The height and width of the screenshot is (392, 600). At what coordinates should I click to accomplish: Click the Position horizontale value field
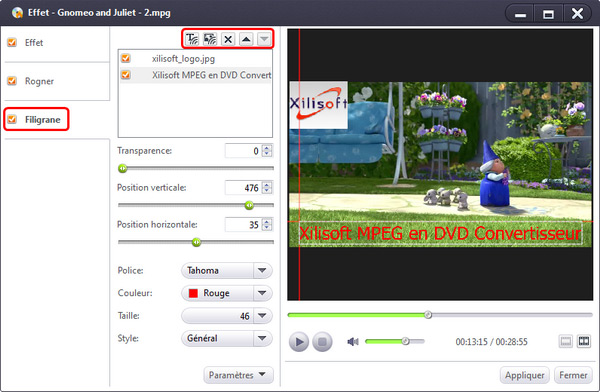pyautogui.click(x=243, y=225)
